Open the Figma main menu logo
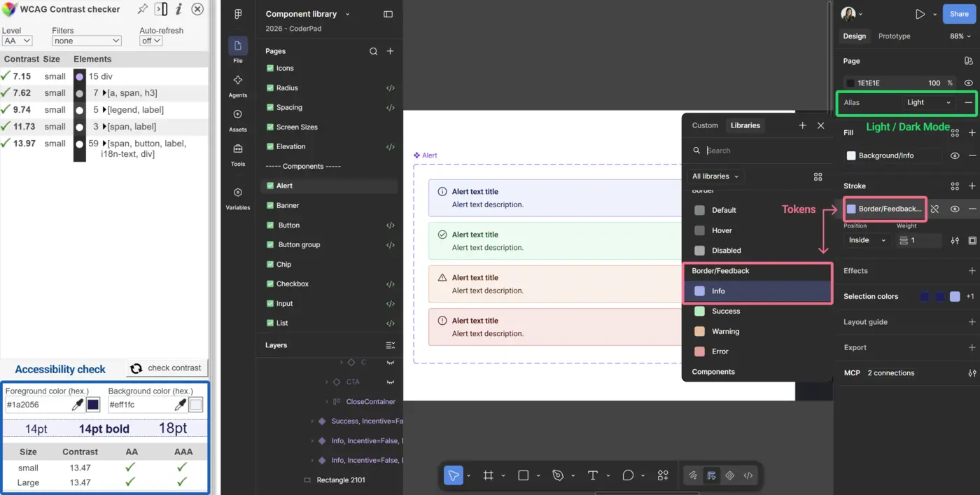980x495 pixels. 238,14
